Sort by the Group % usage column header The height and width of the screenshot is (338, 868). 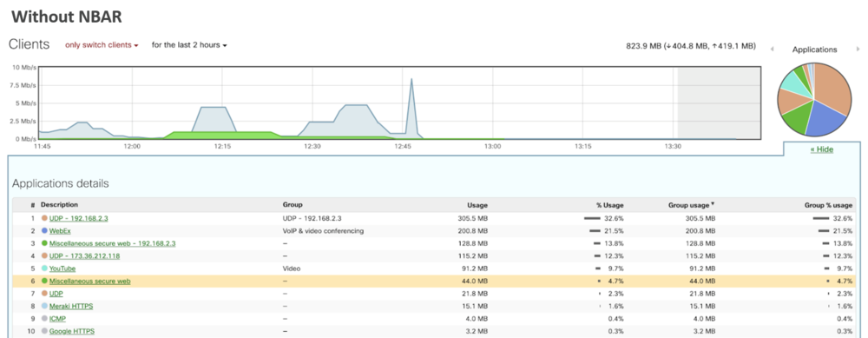828,205
